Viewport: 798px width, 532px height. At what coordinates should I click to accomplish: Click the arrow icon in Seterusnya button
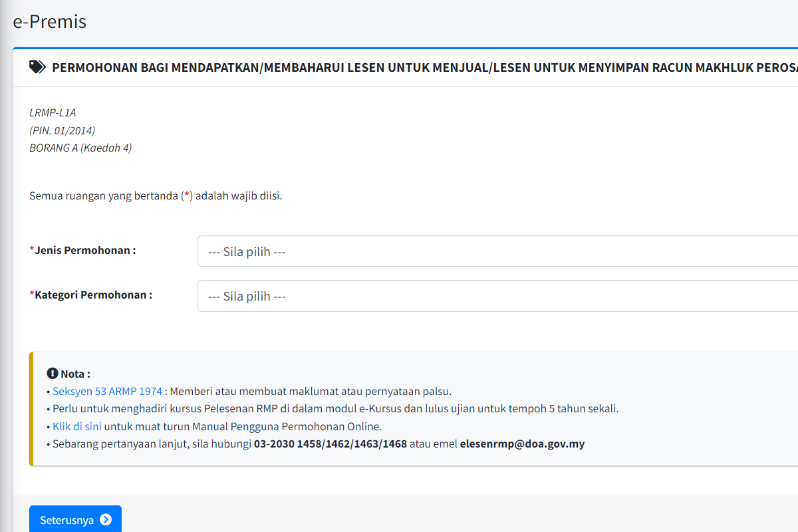tap(106, 520)
